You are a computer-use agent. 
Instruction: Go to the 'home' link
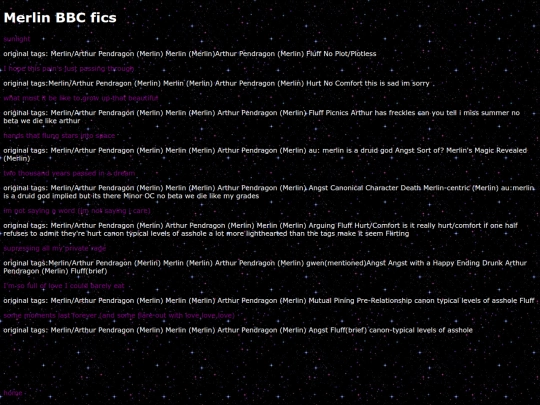point(13,393)
